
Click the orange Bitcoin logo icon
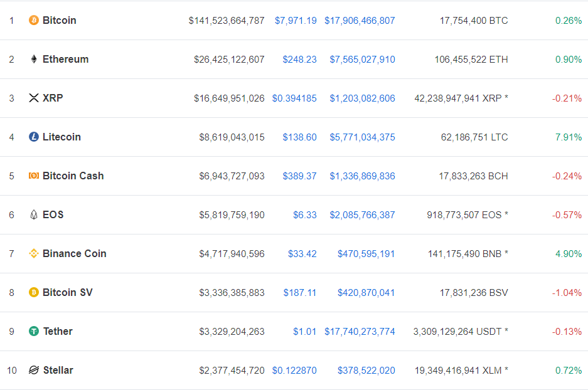point(34,20)
